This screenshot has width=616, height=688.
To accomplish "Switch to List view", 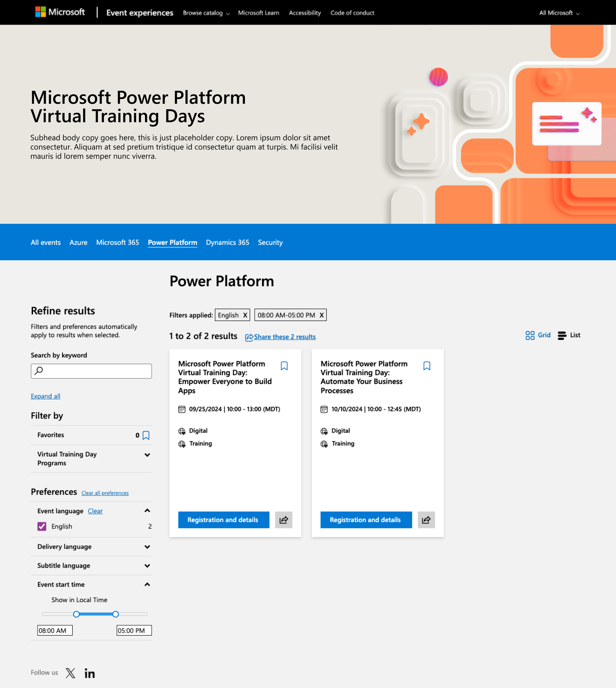I will point(569,335).
